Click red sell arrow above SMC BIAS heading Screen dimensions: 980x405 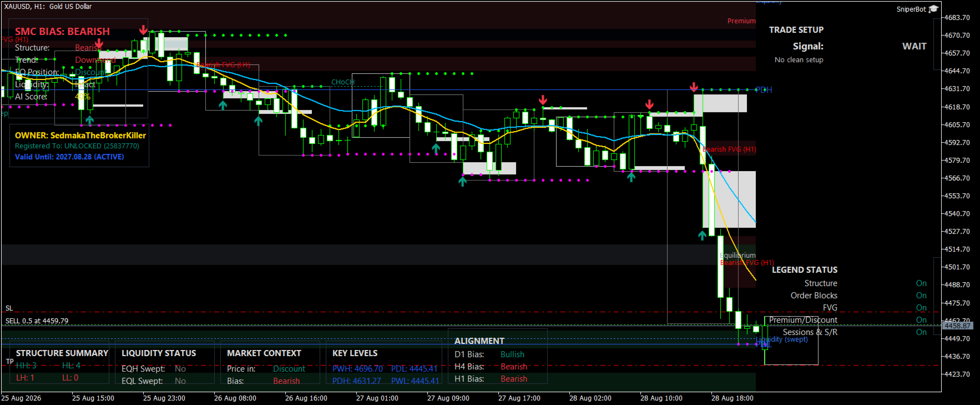click(x=143, y=30)
